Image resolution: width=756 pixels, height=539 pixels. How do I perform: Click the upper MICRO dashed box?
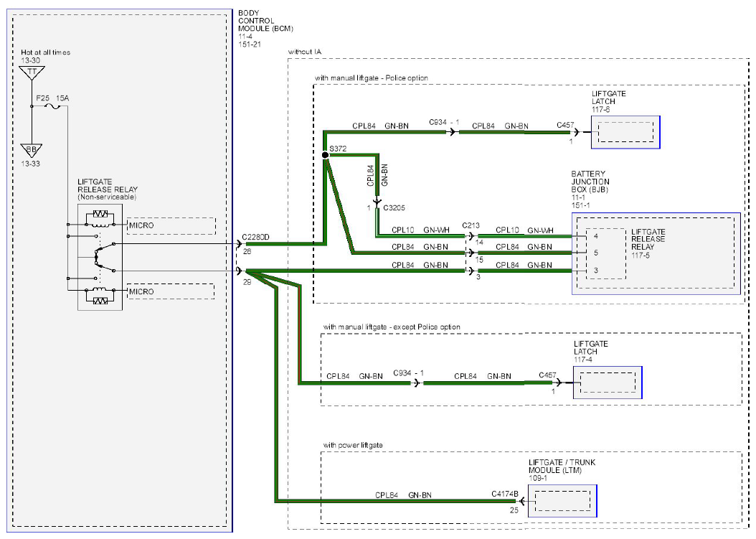click(171, 226)
